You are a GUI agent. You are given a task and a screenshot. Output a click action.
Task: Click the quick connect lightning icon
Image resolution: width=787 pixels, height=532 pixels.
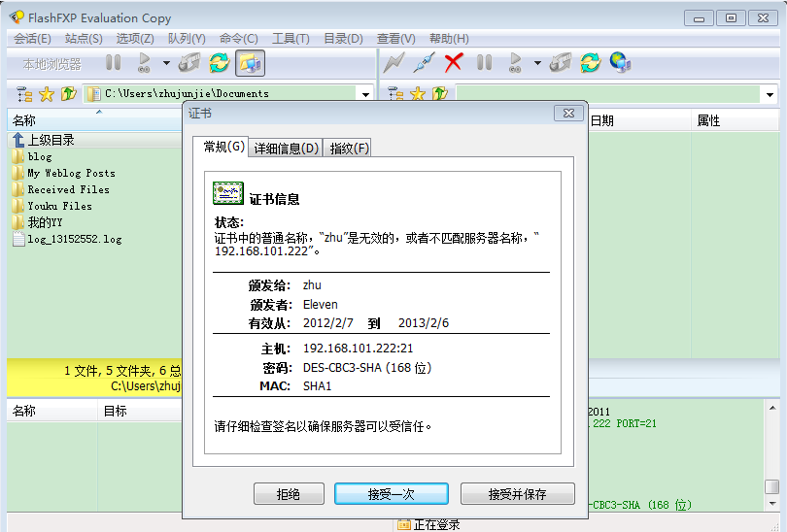pyautogui.click(x=394, y=63)
